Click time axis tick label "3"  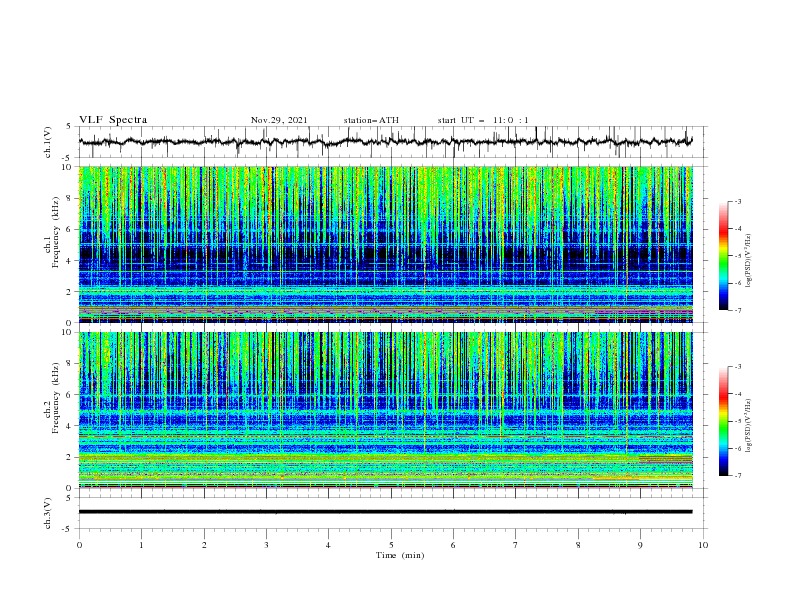pyautogui.click(x=266, y=545)
